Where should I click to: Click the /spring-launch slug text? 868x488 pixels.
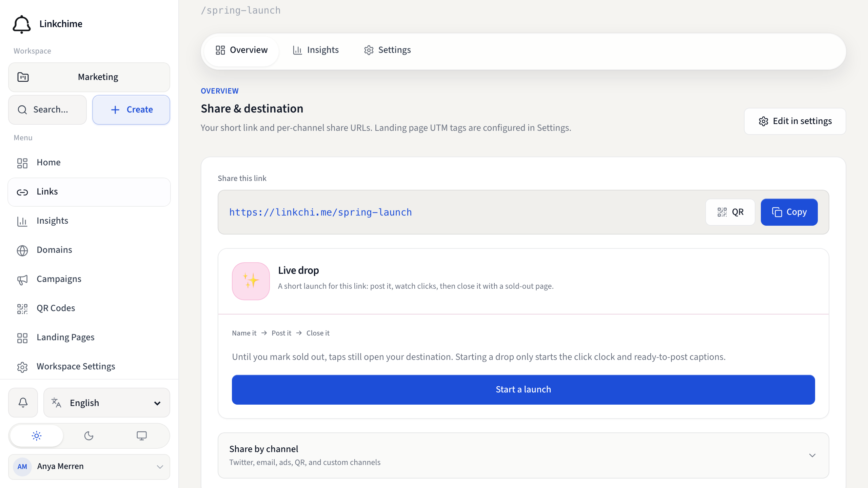[241, 11]
